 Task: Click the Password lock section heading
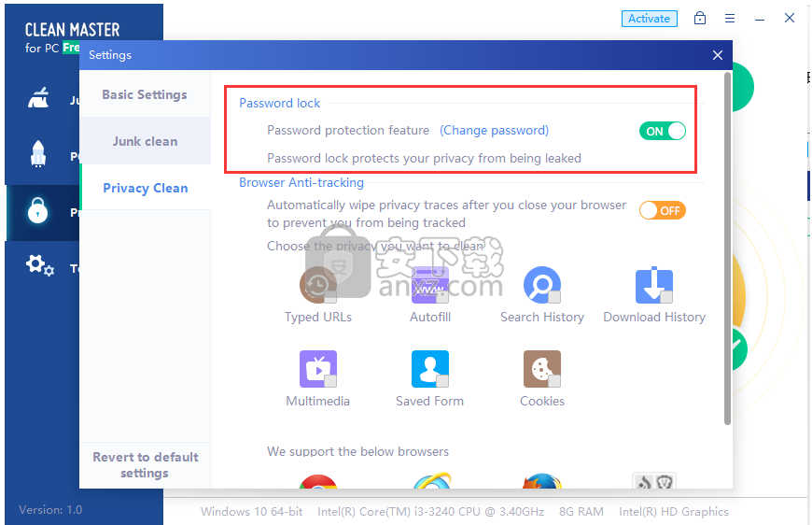280,103
